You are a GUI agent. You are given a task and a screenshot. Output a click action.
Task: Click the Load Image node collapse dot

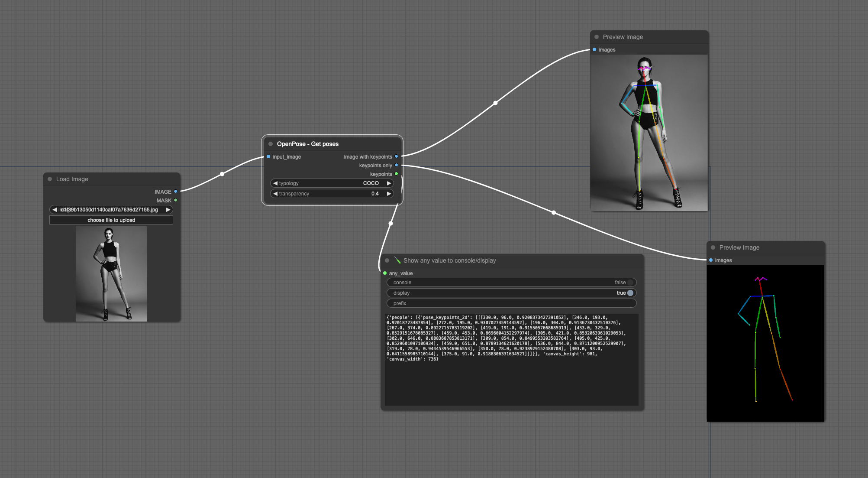[x=50, y=179]
